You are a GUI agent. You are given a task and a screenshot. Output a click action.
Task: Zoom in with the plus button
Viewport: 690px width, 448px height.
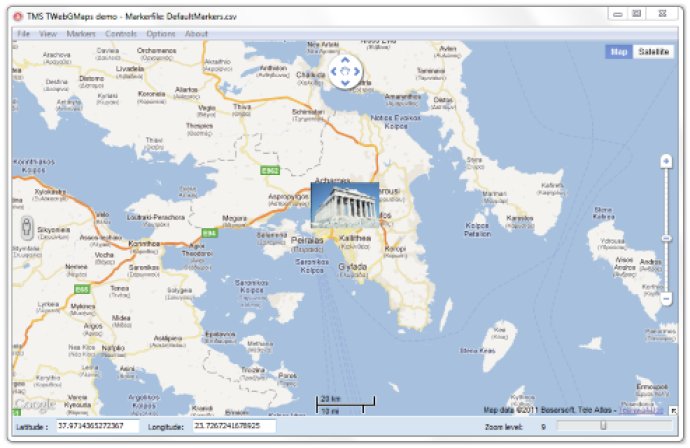666,162
